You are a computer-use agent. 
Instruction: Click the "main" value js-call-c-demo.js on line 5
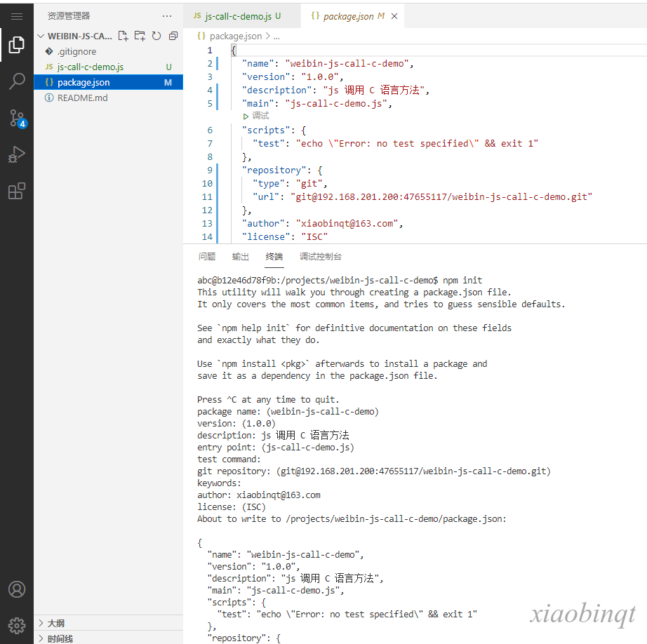(335, 104)
